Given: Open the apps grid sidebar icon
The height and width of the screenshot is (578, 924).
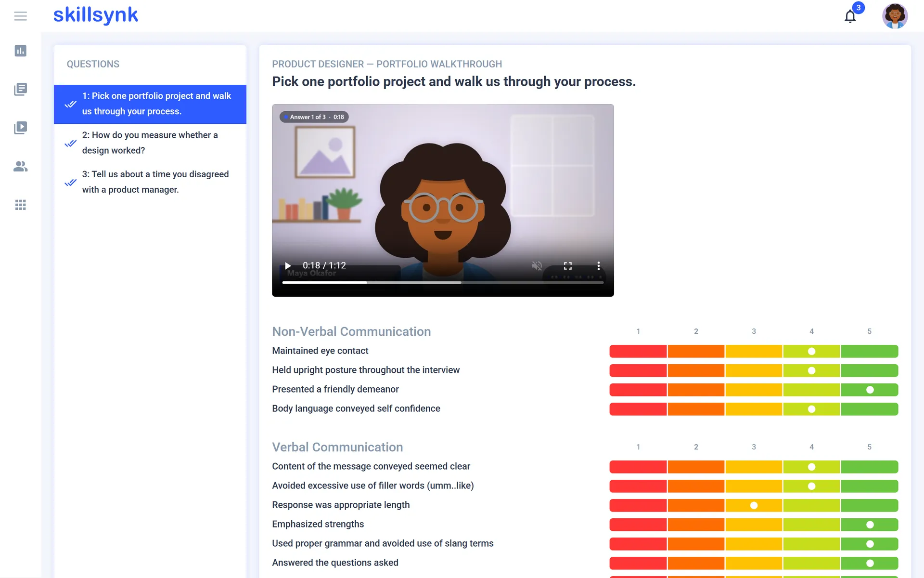Looking at the screenshot, I should click(x=20, y=205).
